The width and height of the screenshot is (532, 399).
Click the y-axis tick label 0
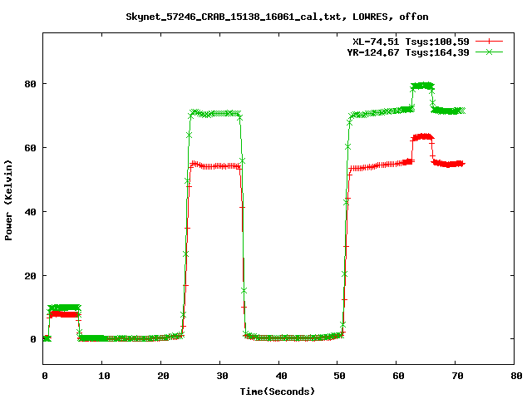pyautogui.click(x=33, y=339)
